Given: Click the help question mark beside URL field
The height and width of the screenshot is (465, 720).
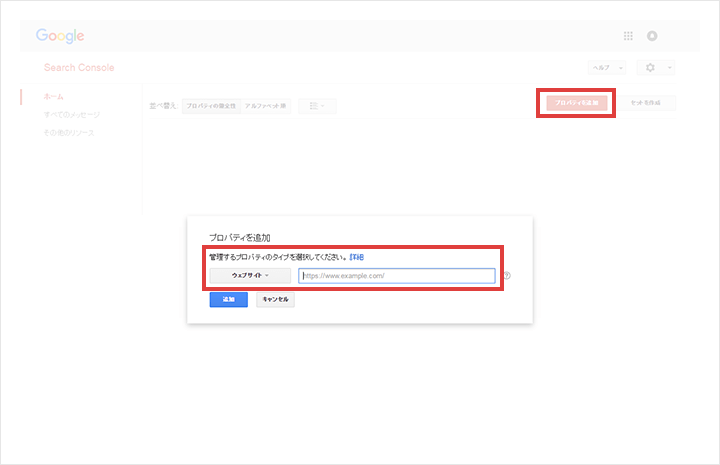Looking at the screenshot, I should (x=507, y=275).
